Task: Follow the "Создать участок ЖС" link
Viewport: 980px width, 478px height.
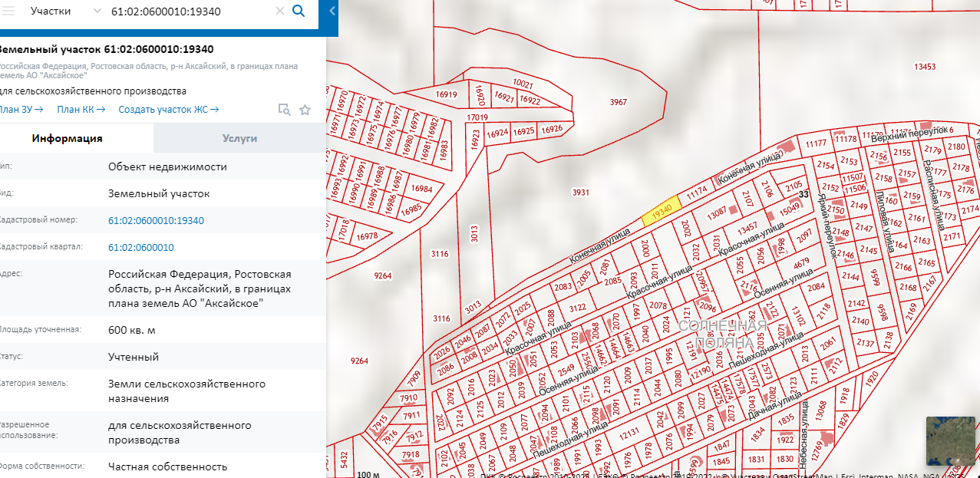Action: tap(168, 109)
